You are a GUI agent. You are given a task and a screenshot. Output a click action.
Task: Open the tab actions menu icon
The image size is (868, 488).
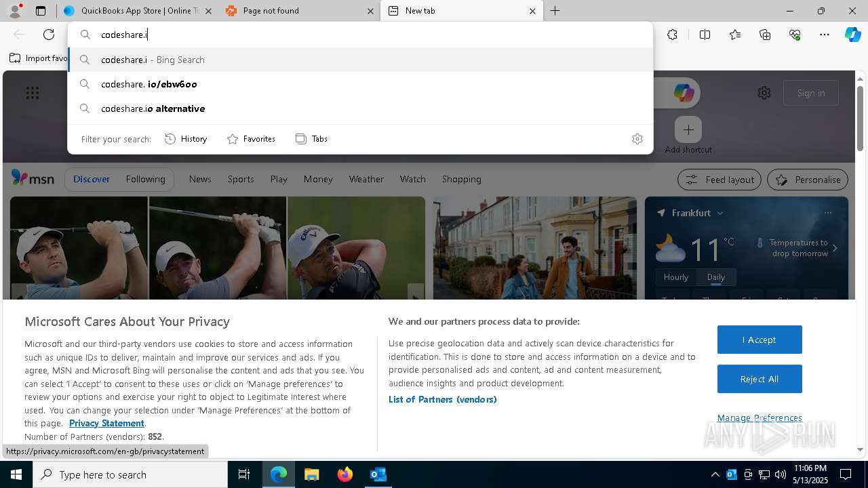[x=41, y=11]
